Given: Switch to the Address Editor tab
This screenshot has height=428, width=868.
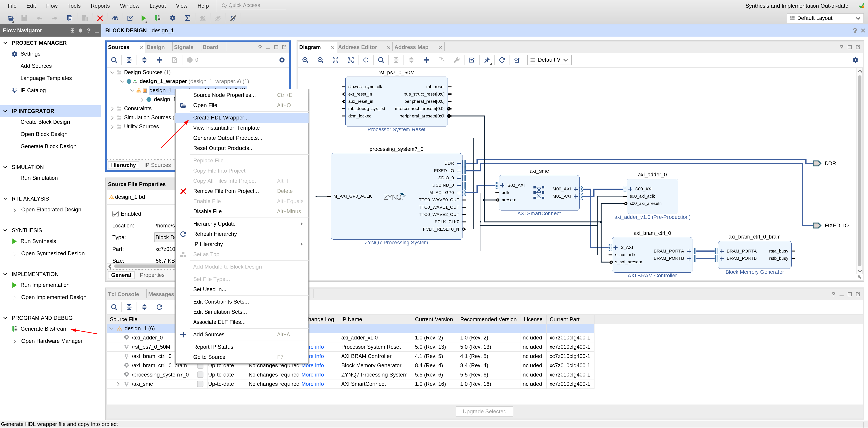Looking at the screenshot, I should 358,47.
